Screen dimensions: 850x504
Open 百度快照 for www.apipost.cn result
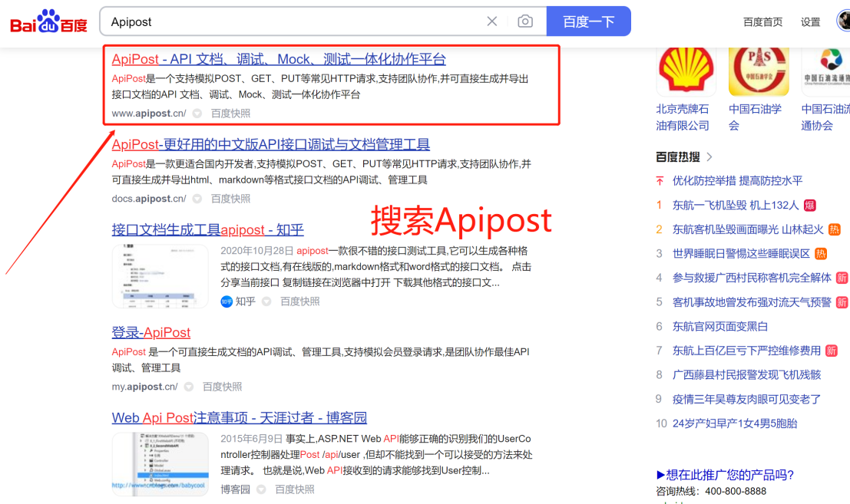230,114
